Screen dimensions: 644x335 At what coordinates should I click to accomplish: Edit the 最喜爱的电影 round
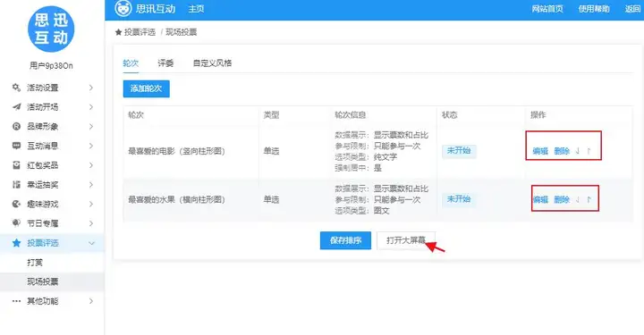point(540,151)
